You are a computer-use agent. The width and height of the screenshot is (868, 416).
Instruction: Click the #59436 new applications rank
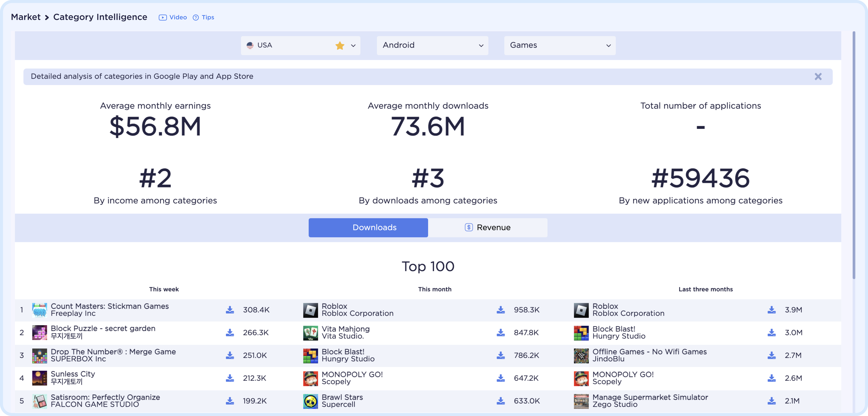click(700, 178)
